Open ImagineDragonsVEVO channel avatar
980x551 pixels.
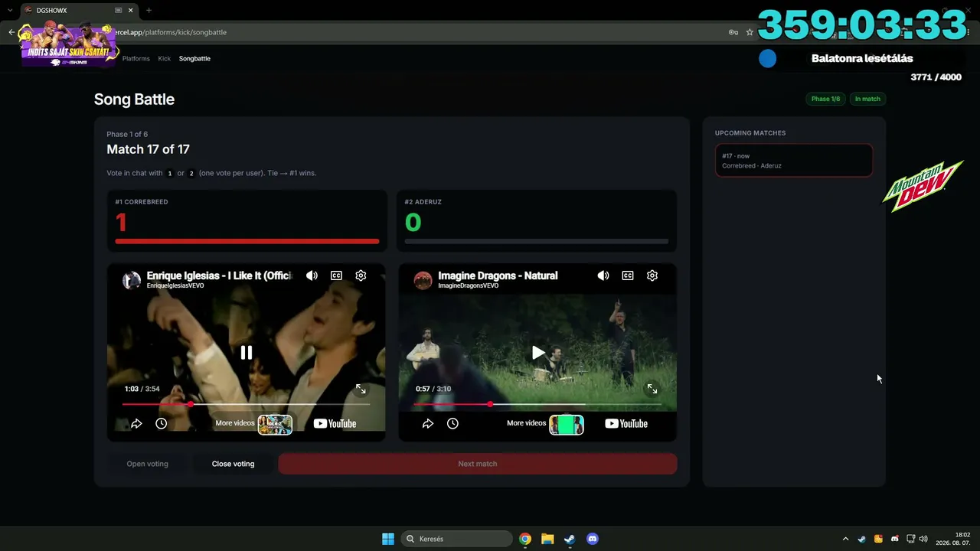(x=423, y=280)
